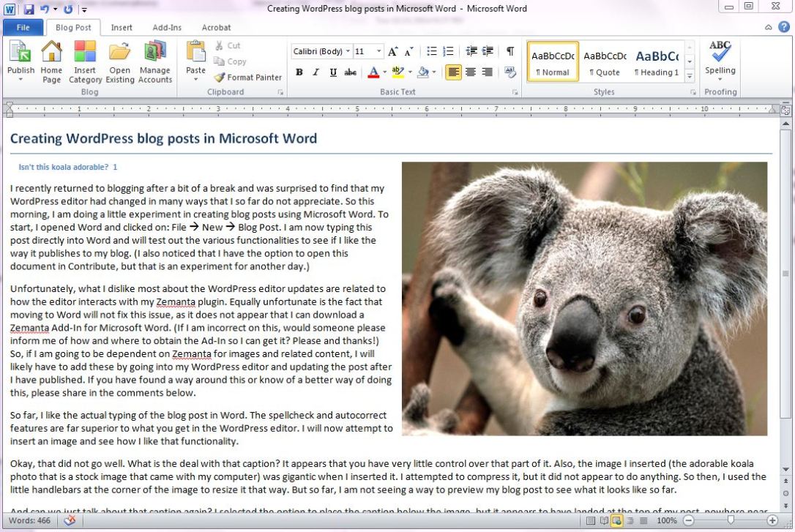Click the Publish blog post icon
Viewport: 795px width, 532px height.
[x=20, y=53]
